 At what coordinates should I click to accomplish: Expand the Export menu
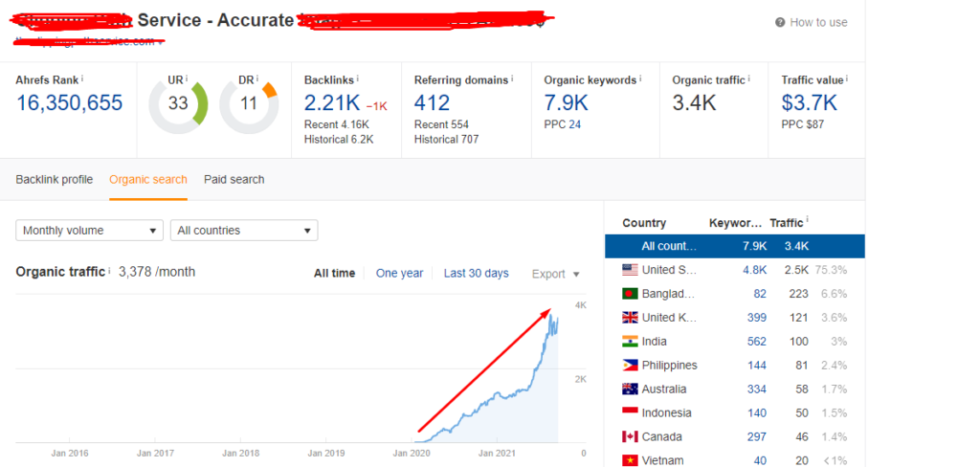click(x=556, y=274)
